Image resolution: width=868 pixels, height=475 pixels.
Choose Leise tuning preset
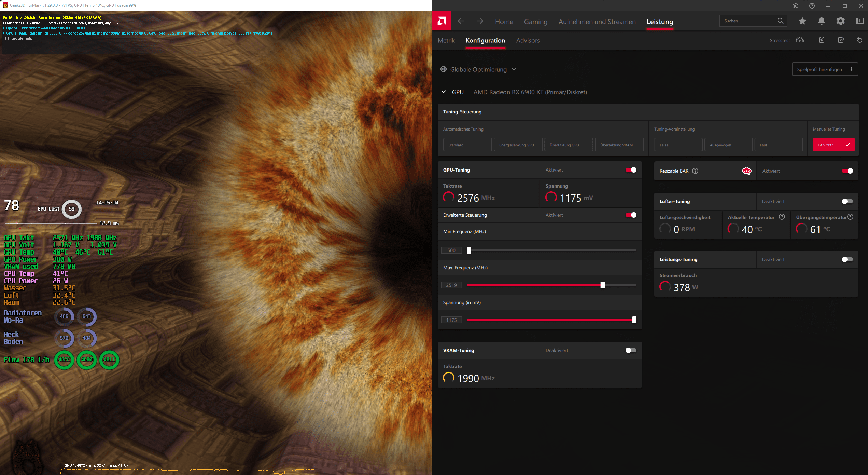tap(678, 145)
